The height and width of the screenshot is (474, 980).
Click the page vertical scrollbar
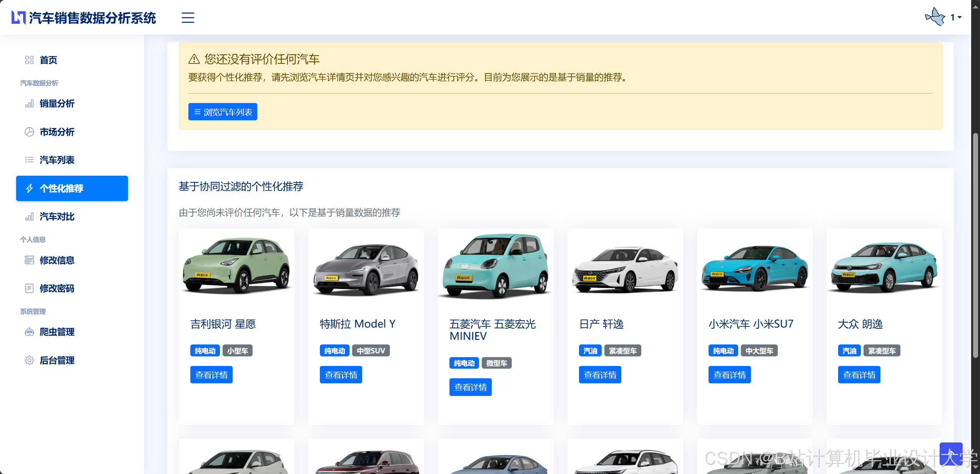975,246
